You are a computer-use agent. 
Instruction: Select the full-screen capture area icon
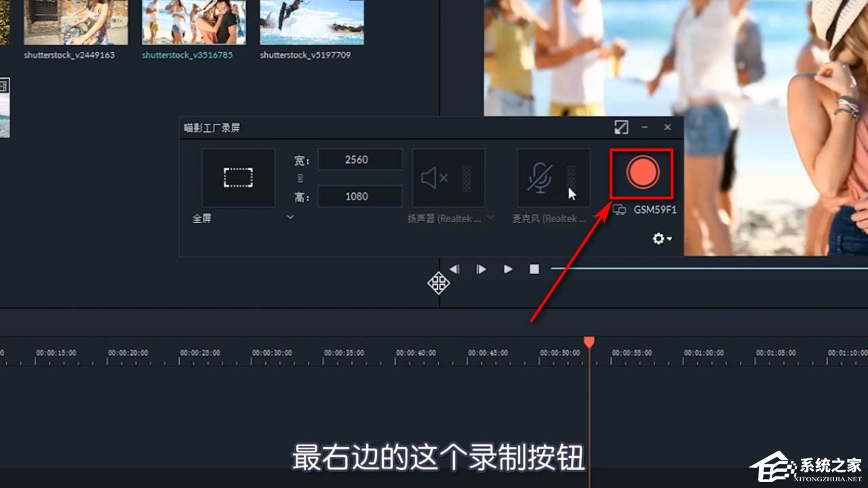(238, 177)
